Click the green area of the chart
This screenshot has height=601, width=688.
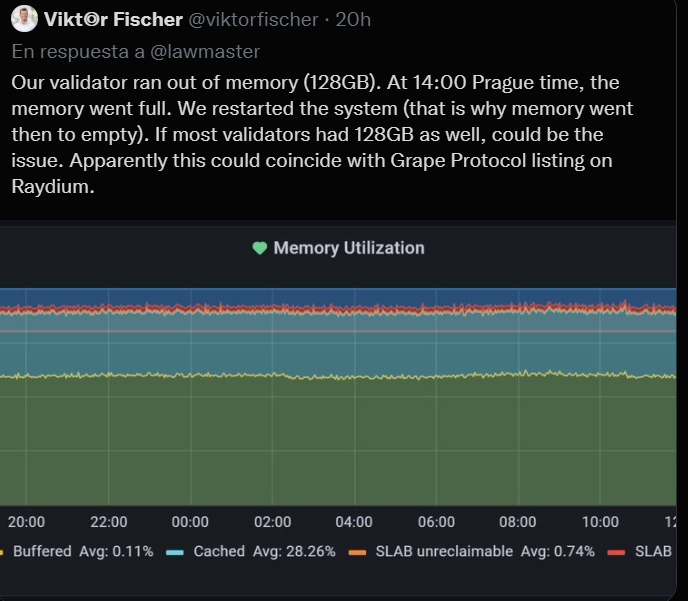340,440
